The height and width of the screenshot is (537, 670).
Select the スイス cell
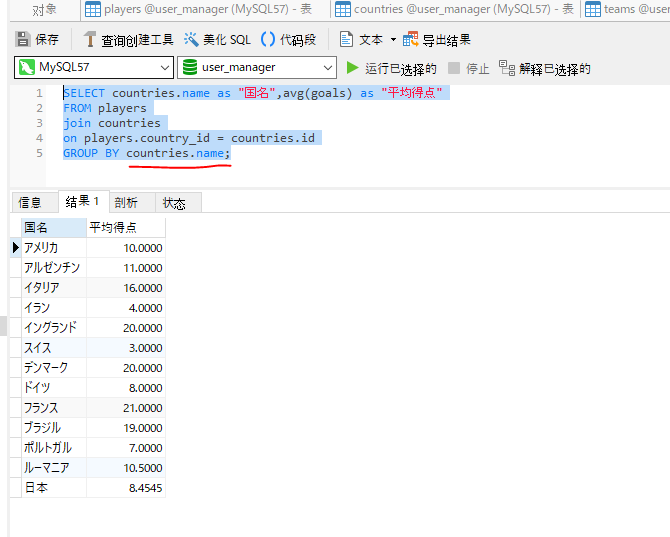[54, 348]
